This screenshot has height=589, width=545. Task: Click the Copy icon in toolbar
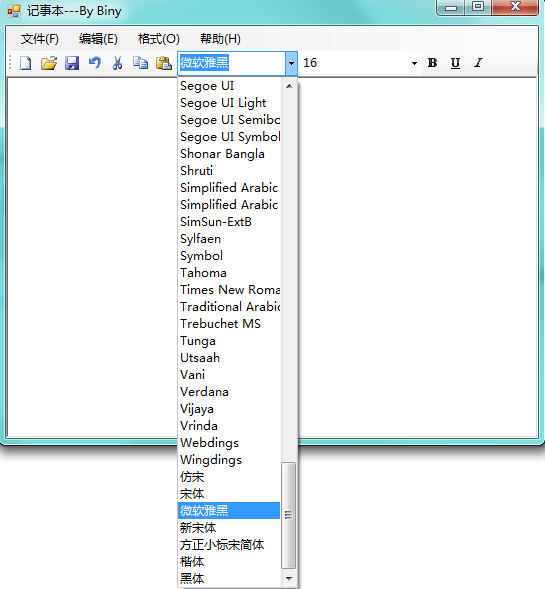140,63
